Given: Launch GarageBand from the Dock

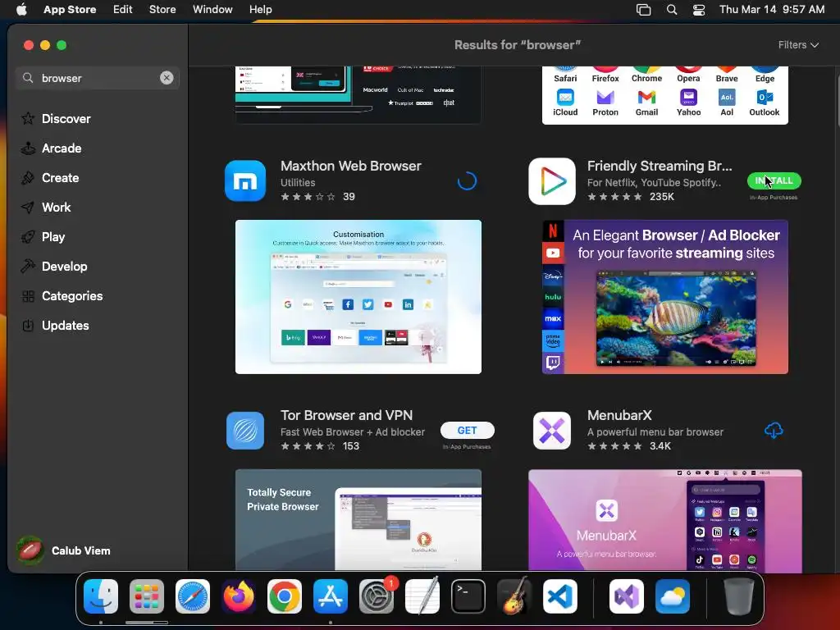Looking at the screenshot, I should pos(514,596).
